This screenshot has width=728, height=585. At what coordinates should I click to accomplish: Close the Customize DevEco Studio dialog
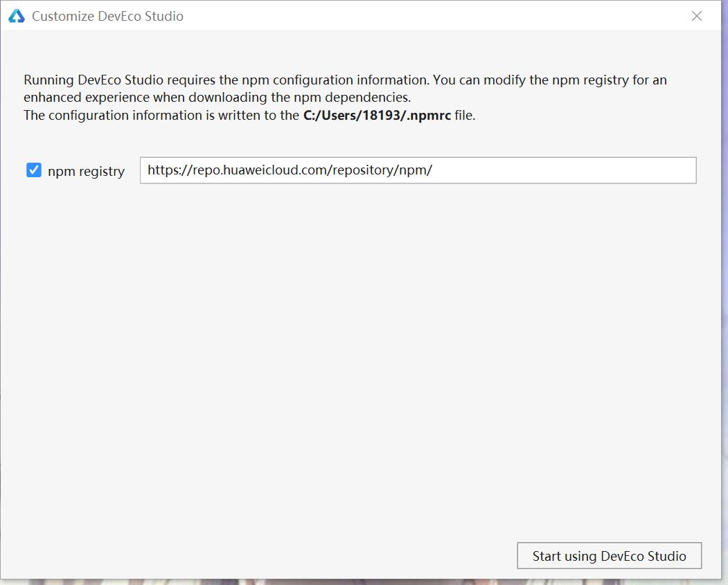pos(696,16)
